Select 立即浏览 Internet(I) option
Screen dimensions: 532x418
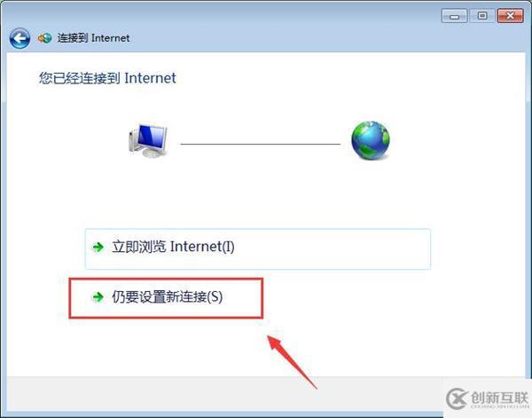click(257, 248)
